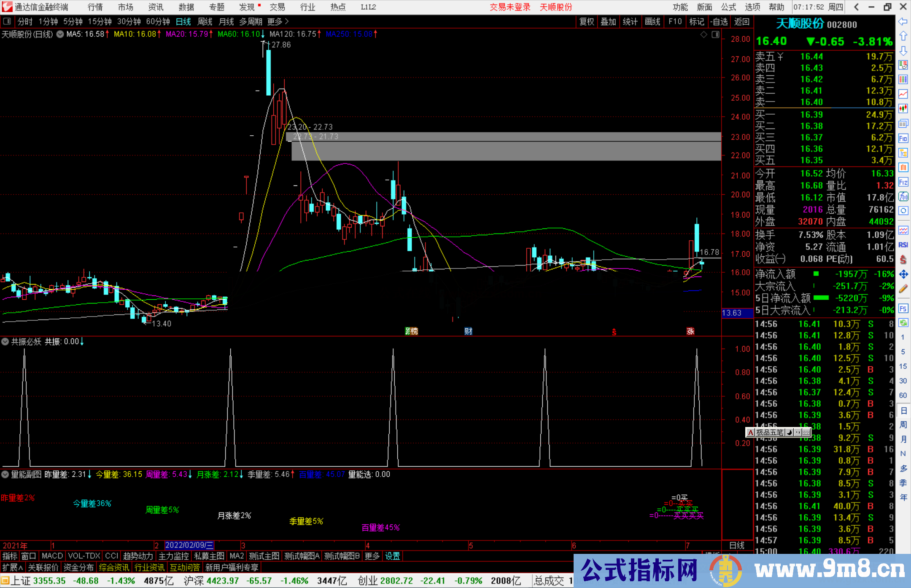The height and width of the screenshot is (588, 911).
Task: Click the page-down arrow icon in right sidebar
Action: pyautogui.click(x=903, y=51)
